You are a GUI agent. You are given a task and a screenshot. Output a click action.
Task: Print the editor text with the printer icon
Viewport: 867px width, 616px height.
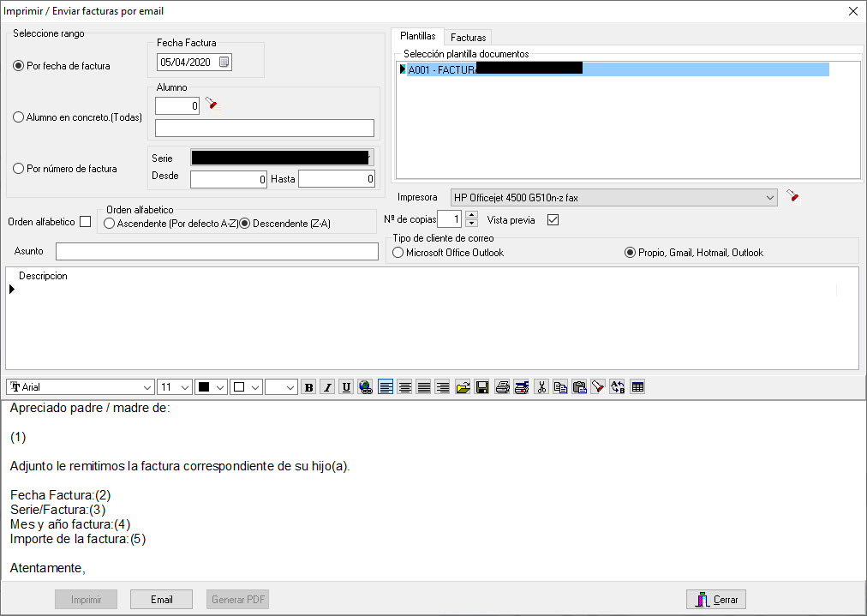coord(502,387)
